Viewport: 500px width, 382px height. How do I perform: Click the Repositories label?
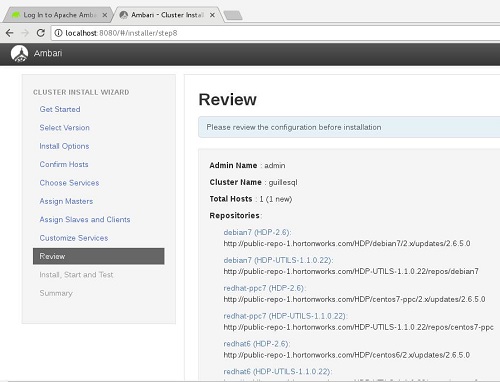pyautogui.click(x=234, y=216)
